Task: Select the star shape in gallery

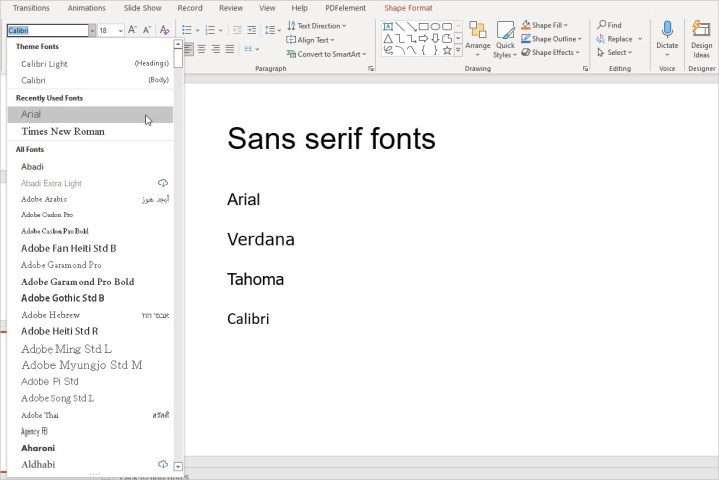Action: 447,51
